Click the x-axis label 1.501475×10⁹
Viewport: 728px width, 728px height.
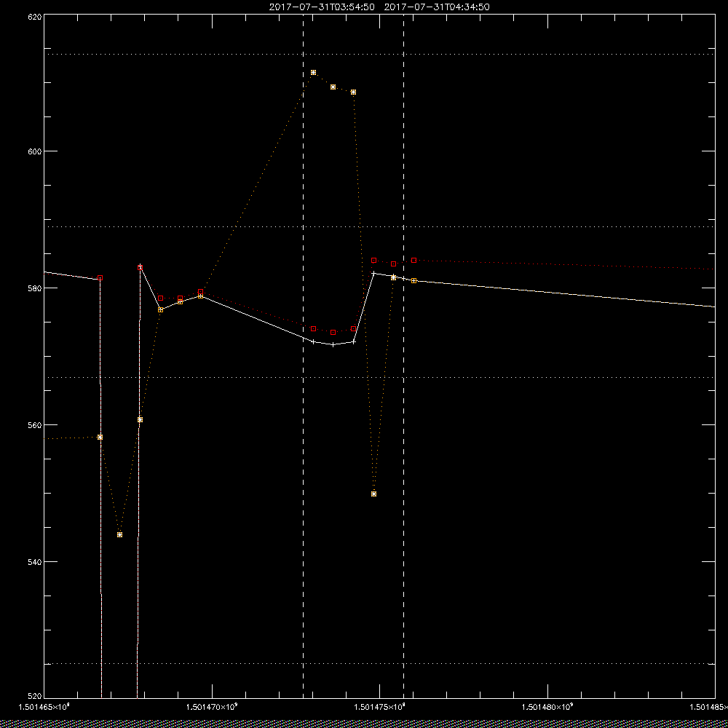click(380, 707)
